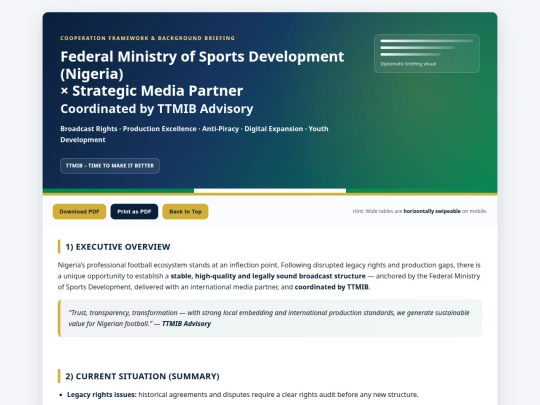Click the quoted TTMIB Advisory statement
This screenshot has width=540, height=405.
[x=270, y=318]
